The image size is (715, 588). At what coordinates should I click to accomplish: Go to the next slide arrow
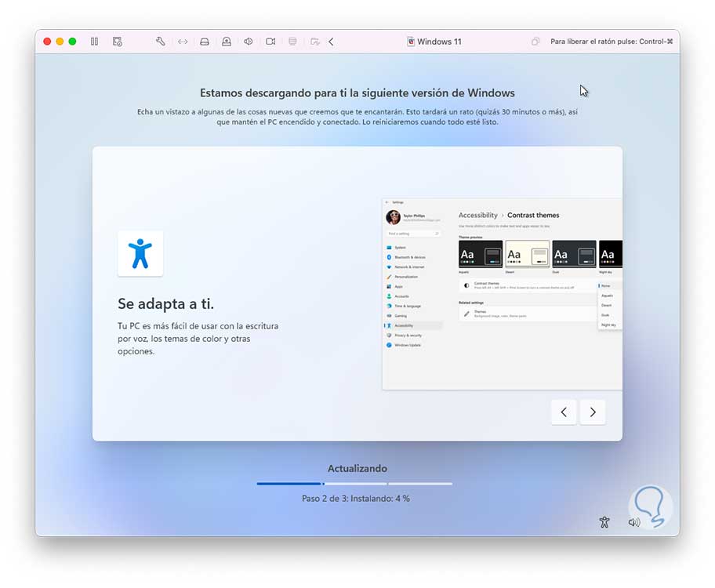(593, 412)
